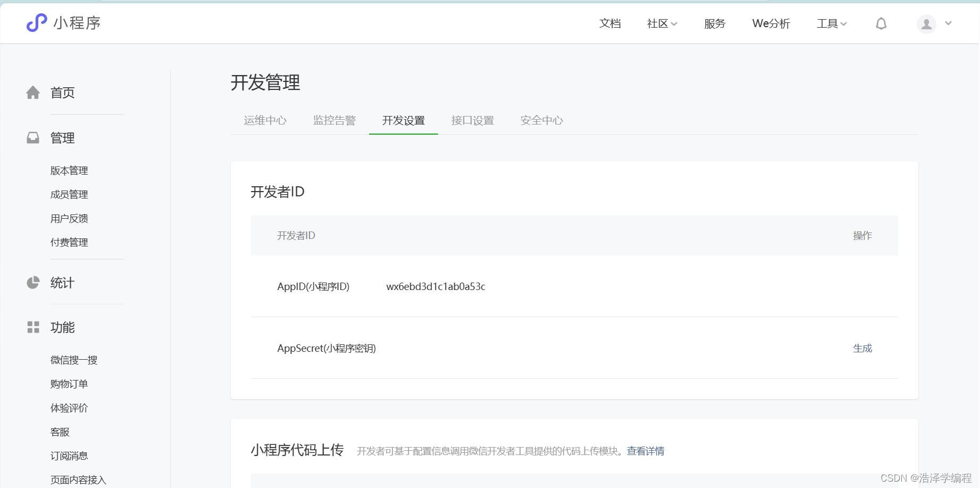
Task: Open the 查看详情 link
Action: click(646, 451)
